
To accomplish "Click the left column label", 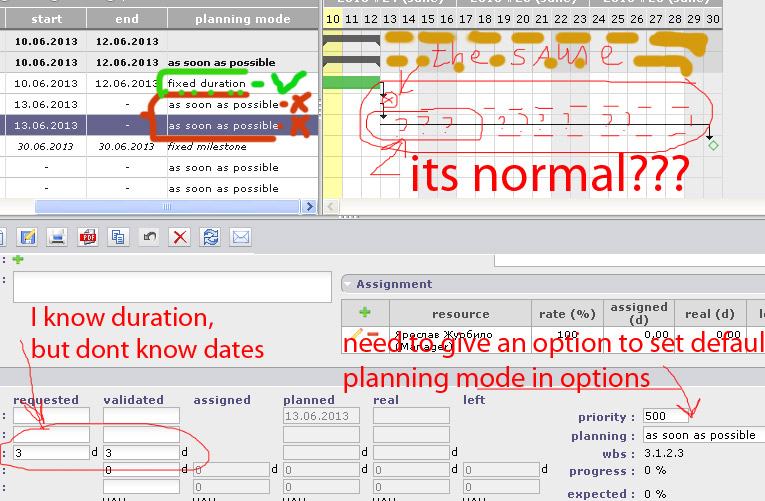I will tap(474, 400).
